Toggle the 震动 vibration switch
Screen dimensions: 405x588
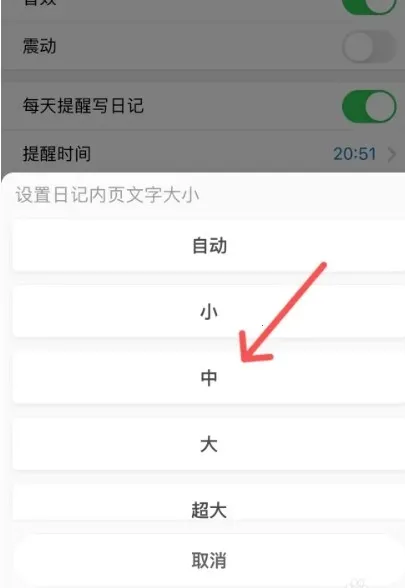tap(369, 47)
